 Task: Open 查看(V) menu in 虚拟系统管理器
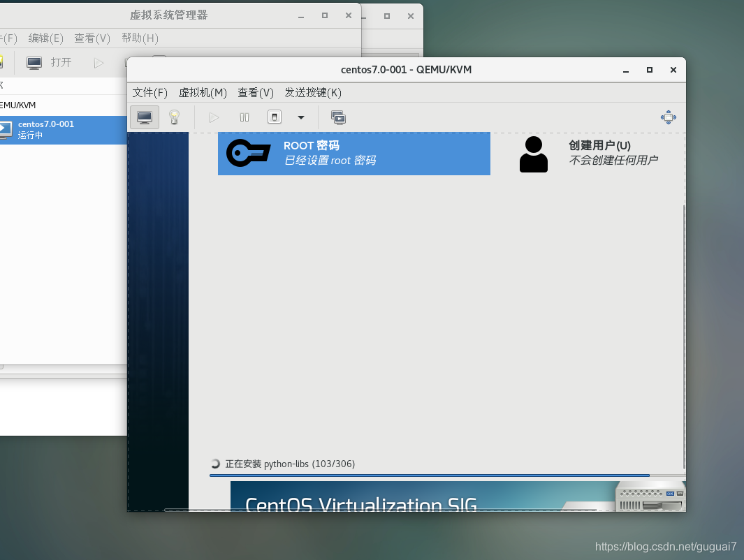pos(92,38)
